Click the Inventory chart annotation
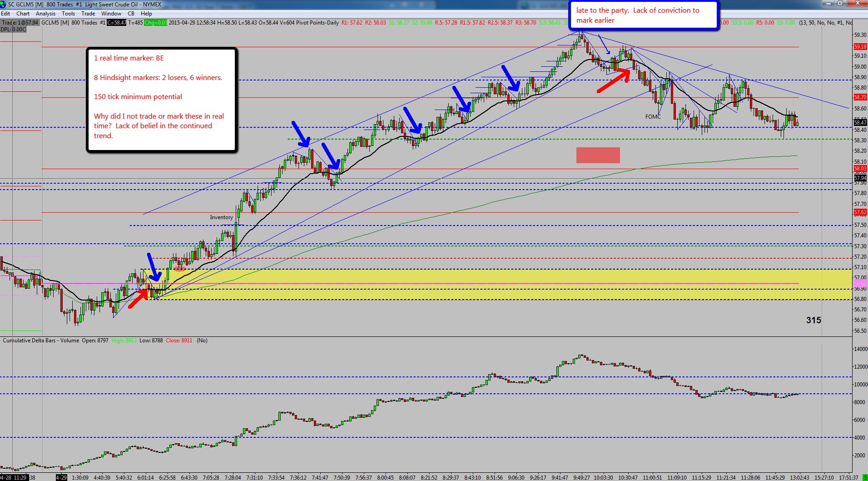 pyautogui.click(x=221, y=217)
